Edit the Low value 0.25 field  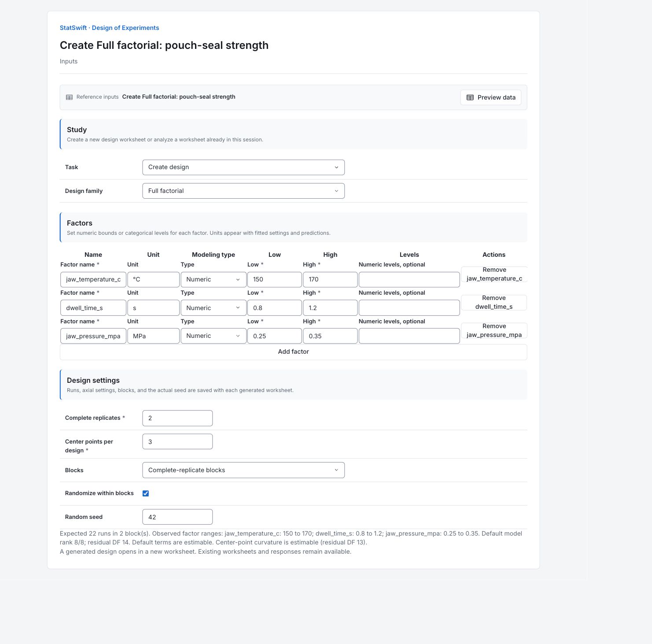click(275, 336)
